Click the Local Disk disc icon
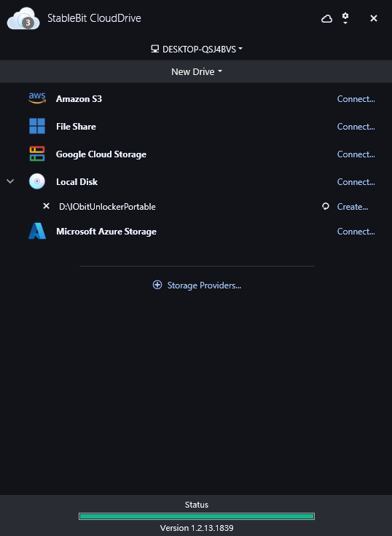The image size is (392, 536). pos(37,181)
